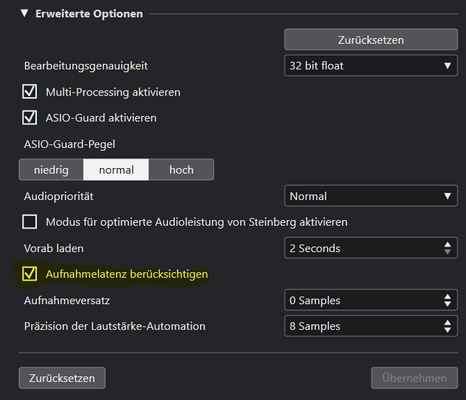Click the bottom-left Zurücksetzen button

62,378
